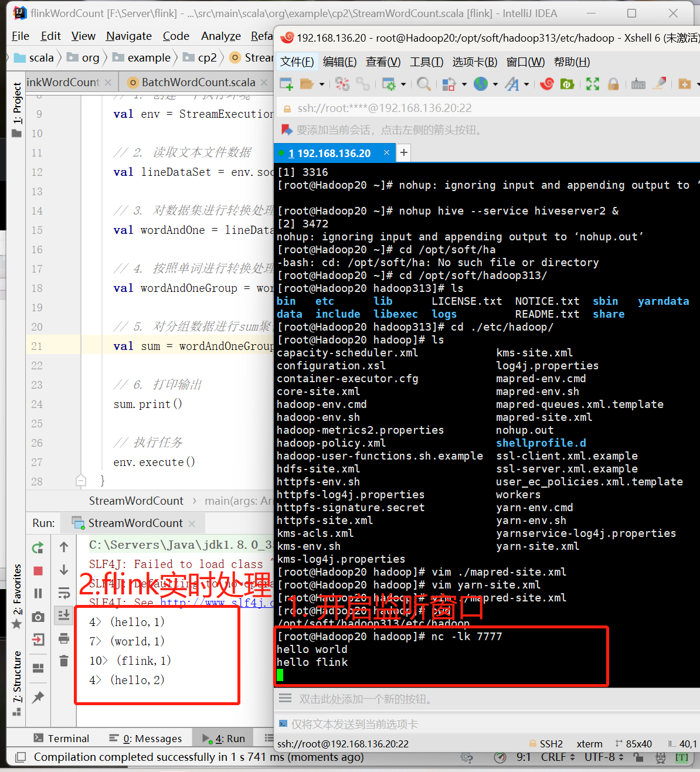The height and width of the screenshot is (772, 700).
Task: Click the ssh address bar in Xshell
Action: (x=487, y=108)
